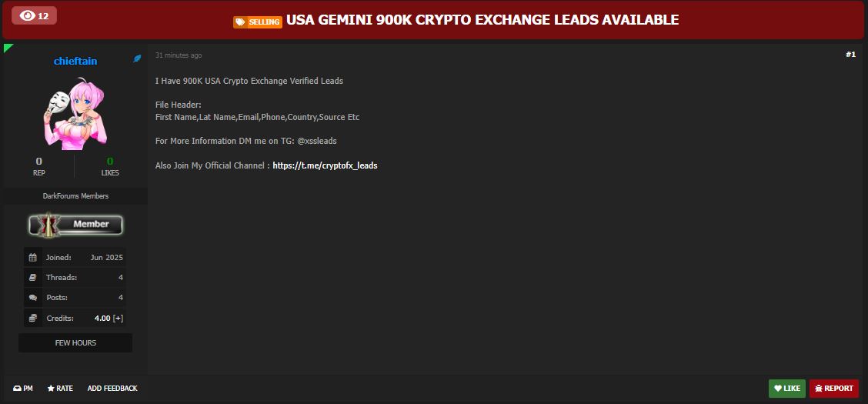Click ADD FEEDBACK under the profile

(112, 389)
